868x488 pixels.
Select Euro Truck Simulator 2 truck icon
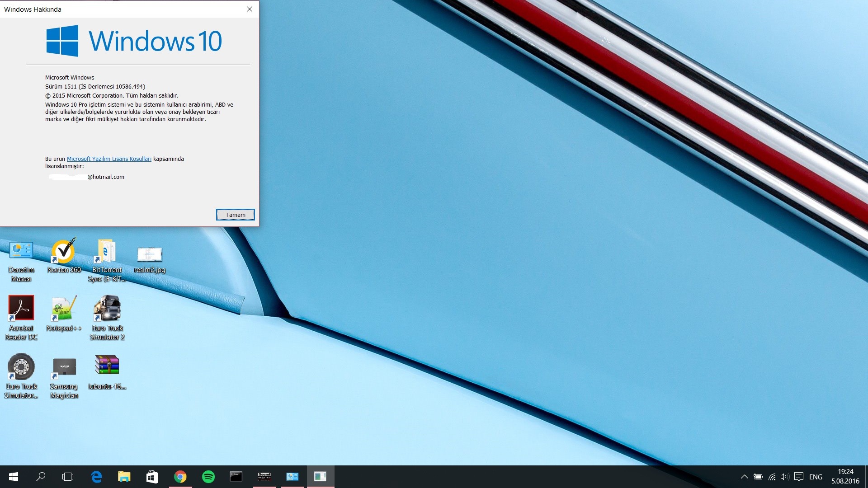click(107, 318)
